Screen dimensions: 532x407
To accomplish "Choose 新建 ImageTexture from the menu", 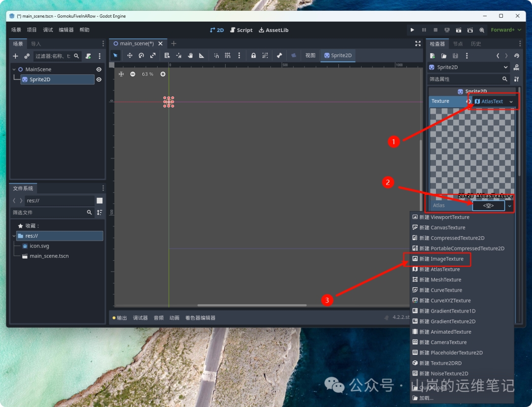I will coord(441,258).
